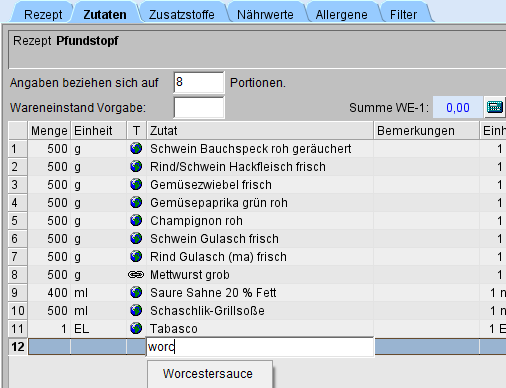
Task: Click the globe icon in Tabasco row
Action: (x=136, y=329)
